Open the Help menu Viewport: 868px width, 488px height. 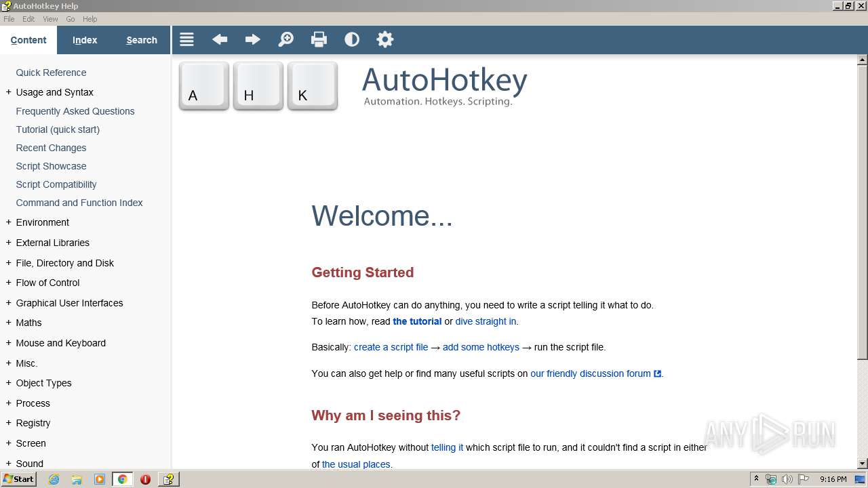coord(90,19)
